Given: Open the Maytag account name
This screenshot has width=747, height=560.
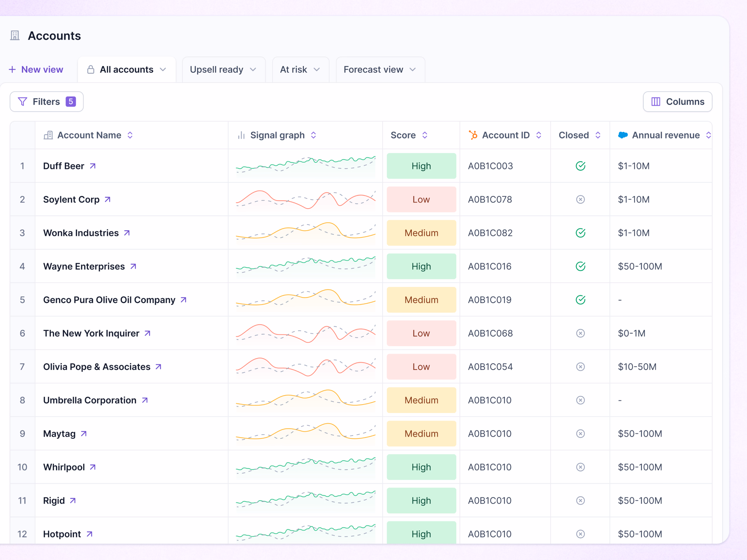Looking at the screenshot, I should pos(59,434).
